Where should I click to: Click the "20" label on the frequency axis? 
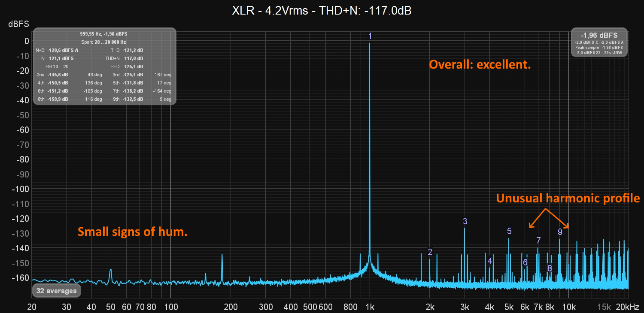click(x=32, y=307)
